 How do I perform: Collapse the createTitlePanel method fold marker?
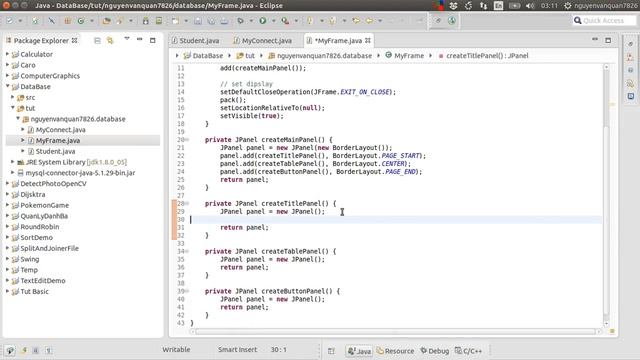(187, 203)
